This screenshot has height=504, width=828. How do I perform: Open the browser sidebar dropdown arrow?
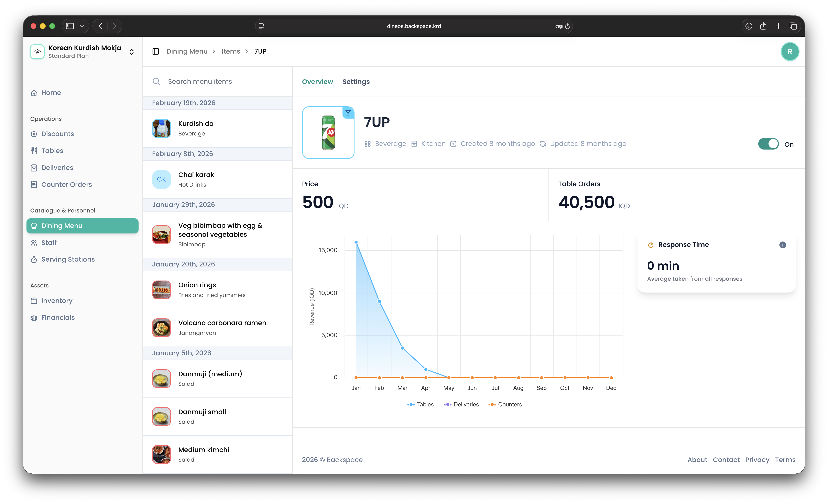click(x=82, y=26)
